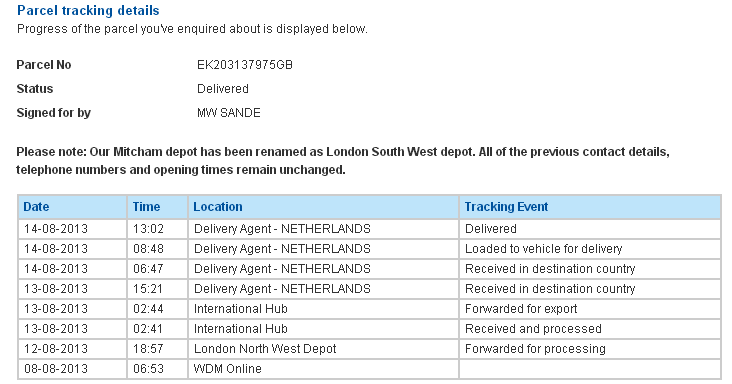The height and width of the screenshot is (384, 732).
Task: Select the Delivered status value
Action: 223,89
